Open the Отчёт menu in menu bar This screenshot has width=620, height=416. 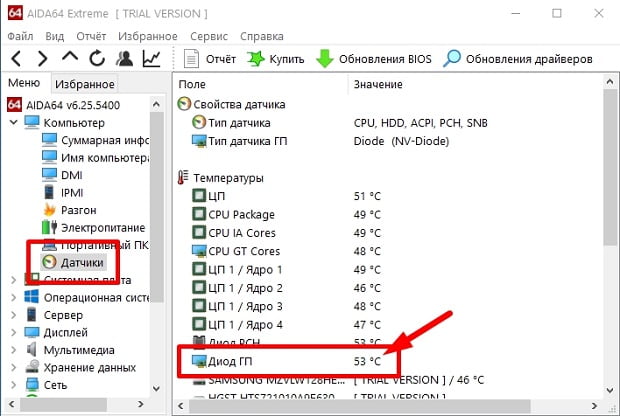click(x=91, y=36)
